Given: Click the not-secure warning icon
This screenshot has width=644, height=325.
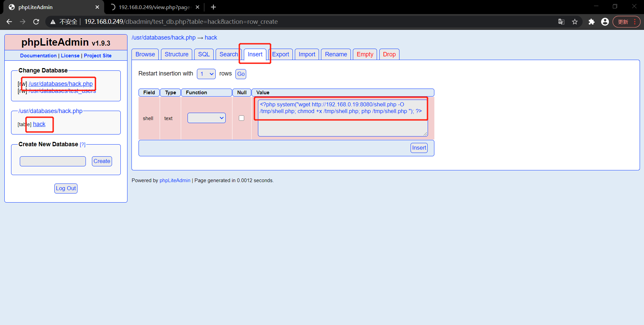Looking at the screenshot, I should 53,22.
